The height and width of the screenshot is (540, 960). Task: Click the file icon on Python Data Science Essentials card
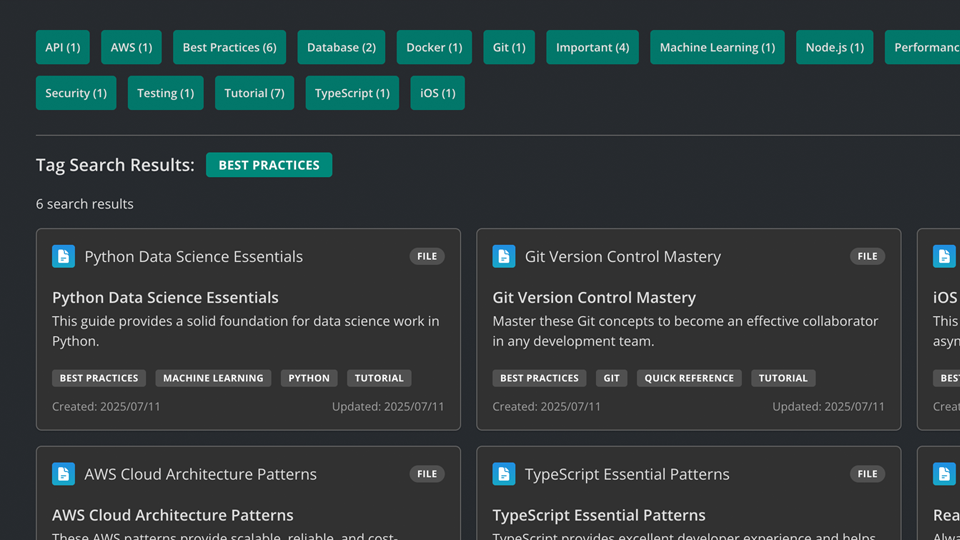(63, 257)
